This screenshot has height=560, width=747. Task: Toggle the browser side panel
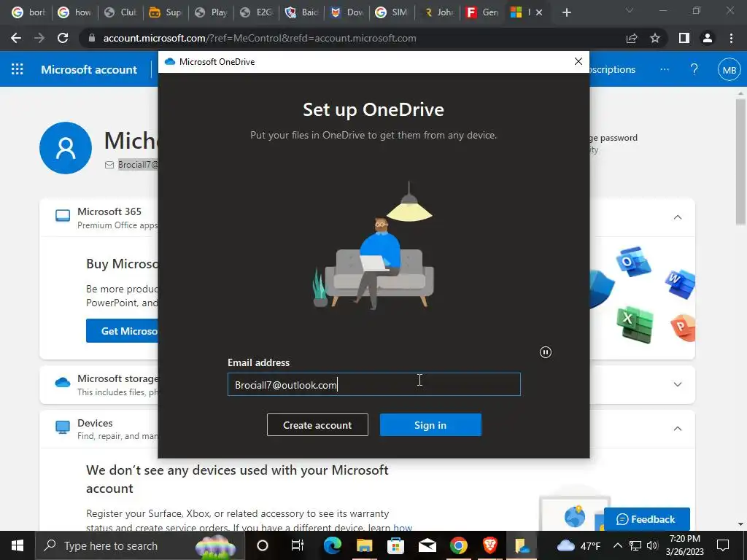coord(684,38)
